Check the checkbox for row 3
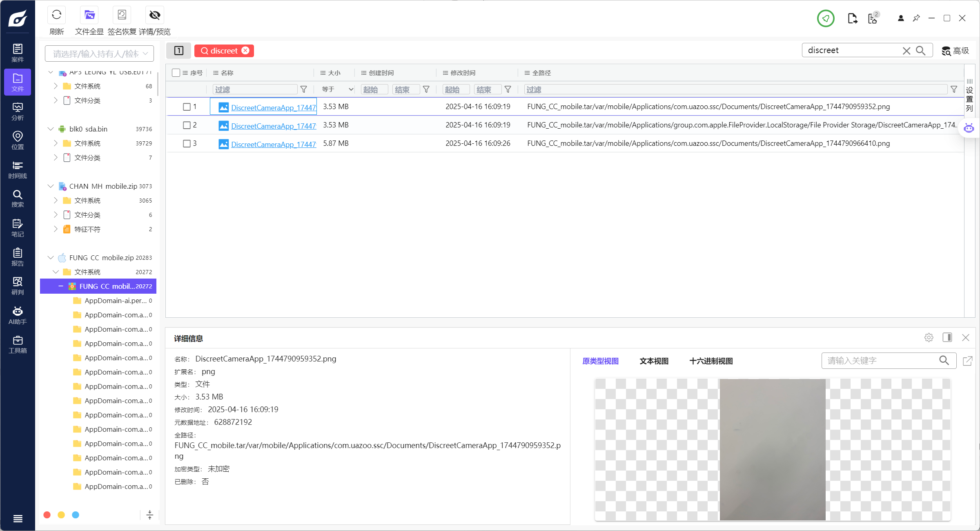This screenshot has height=531, width=980. coord(187,144)
